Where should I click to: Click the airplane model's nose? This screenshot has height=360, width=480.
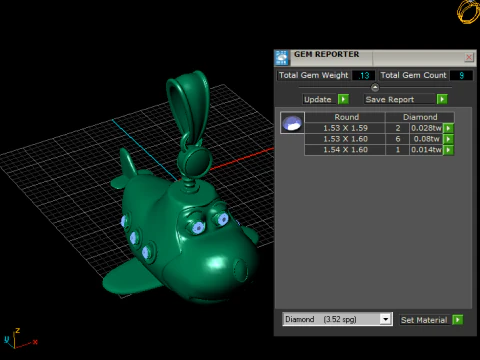pos(241,269)
